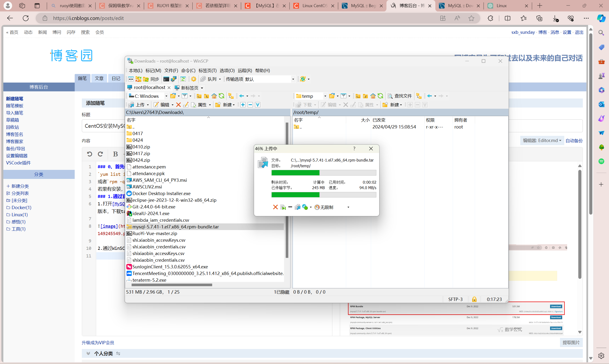Click the 草稿箱 link in the blog sidebar
This screenshot has height=364, width=609.
coord(13,120)
